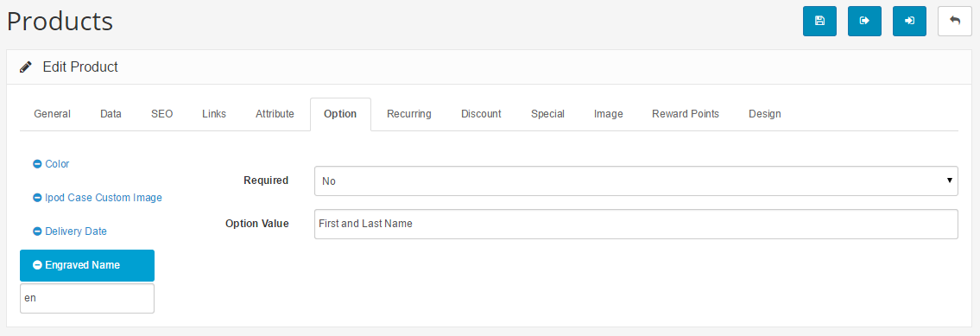
Task: Select the Image tab
Action: coord(608,114)
